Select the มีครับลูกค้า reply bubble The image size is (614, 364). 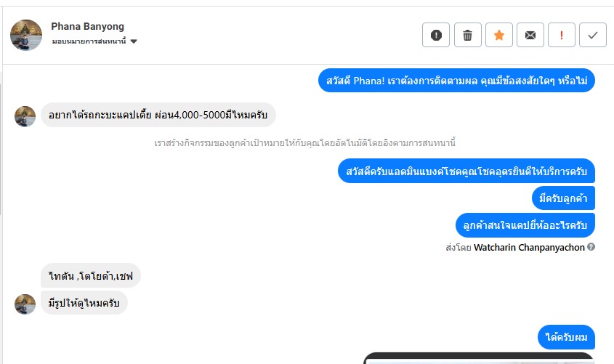(563, 198)
